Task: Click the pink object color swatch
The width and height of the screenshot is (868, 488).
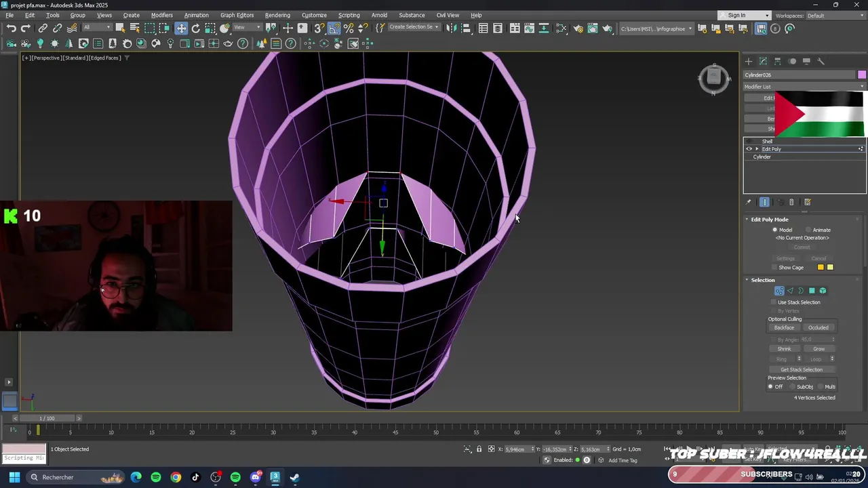Action: pos(861,75)
